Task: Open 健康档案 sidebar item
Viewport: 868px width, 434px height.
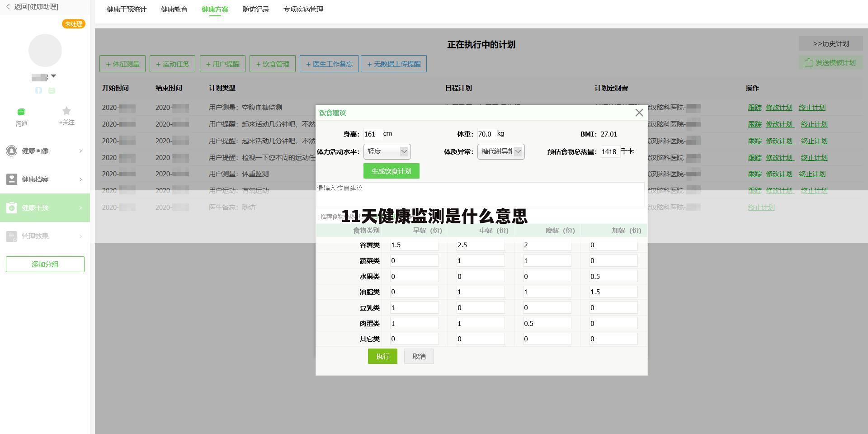Action: point(45,179)
